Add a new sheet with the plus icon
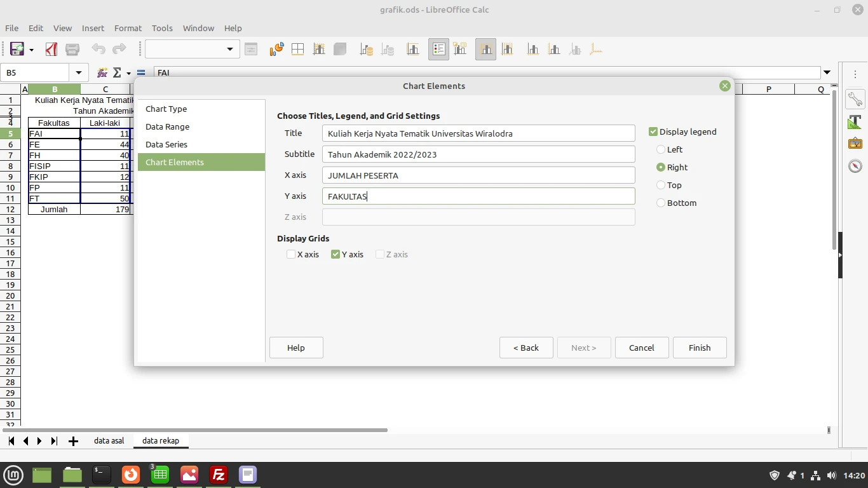868x488 pixels. click(73, 441)
